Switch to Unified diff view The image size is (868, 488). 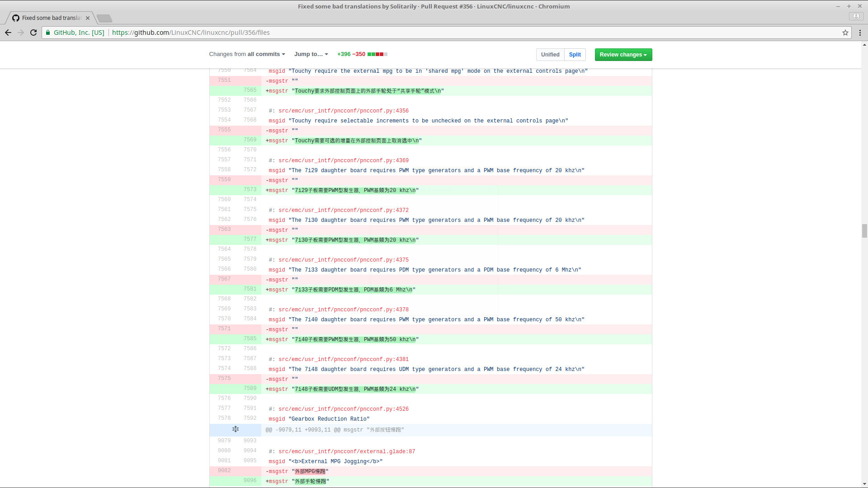(550, 55)
